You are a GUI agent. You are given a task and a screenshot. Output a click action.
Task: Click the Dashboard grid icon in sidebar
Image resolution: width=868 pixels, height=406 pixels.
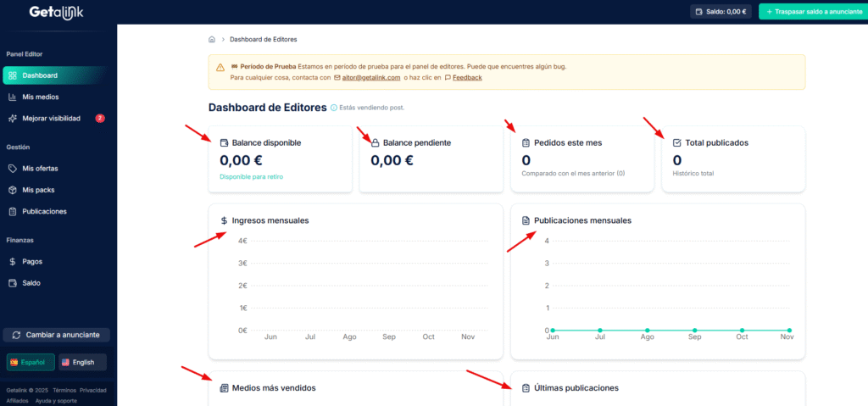(12, 75)
